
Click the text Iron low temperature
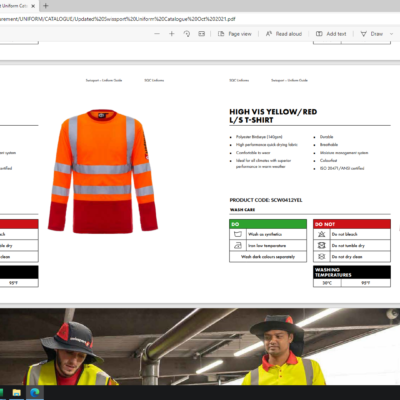[267, 246]
